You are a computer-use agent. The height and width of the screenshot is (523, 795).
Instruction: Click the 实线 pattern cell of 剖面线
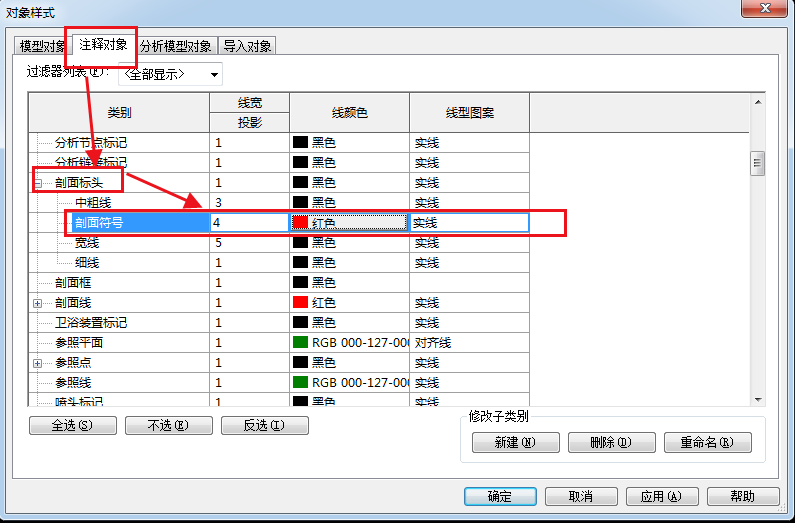[469, 303]
